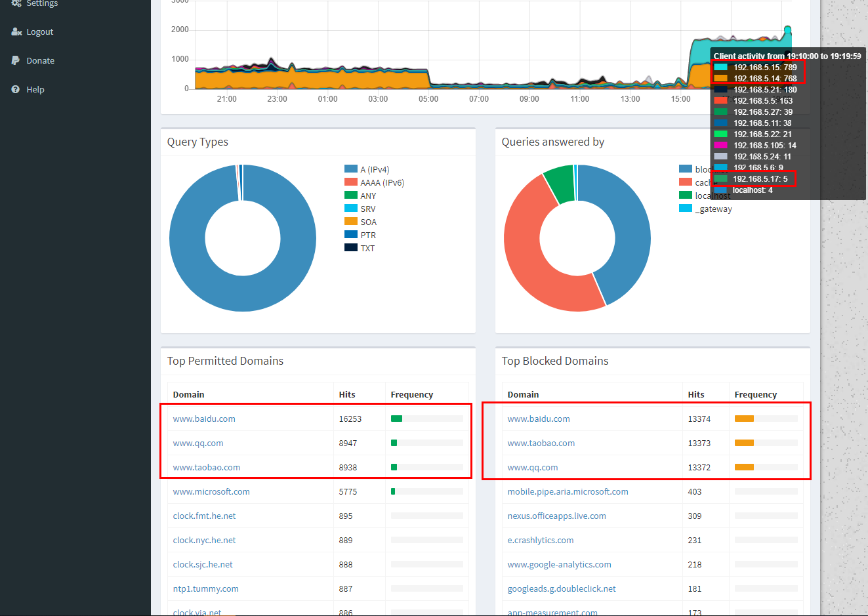Click hits value 8947 for www.qq.com

(x=348, y=443)
